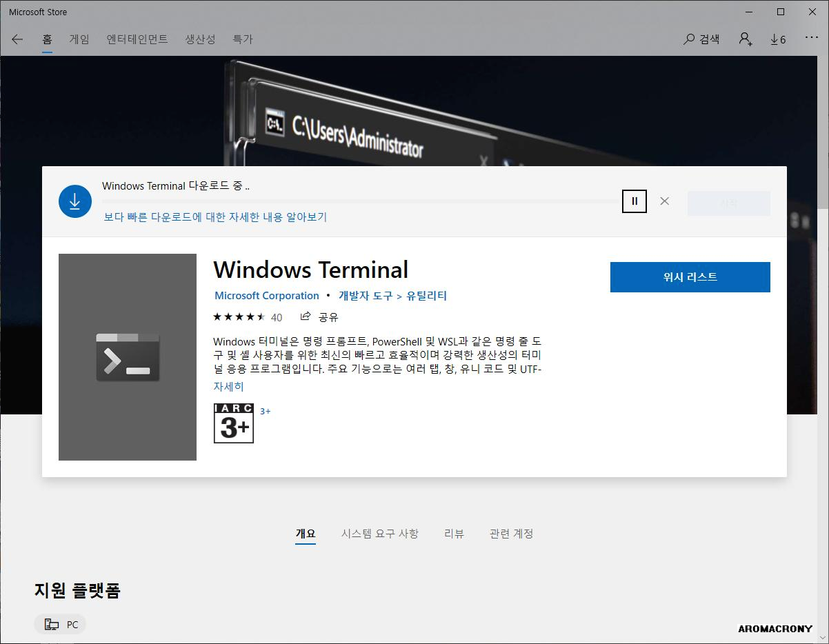Click the Windows Terminal app icon tile
This screenshot has height=644, width=829.
click(128, 357)
